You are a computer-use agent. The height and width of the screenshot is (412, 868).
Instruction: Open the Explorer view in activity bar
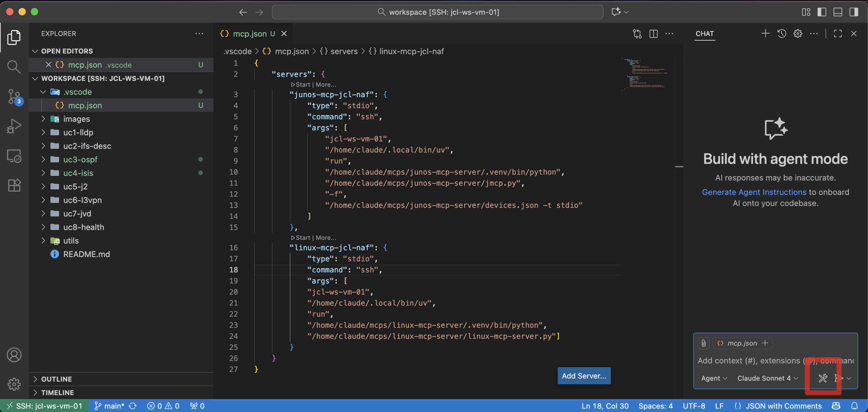coord(14,37)
